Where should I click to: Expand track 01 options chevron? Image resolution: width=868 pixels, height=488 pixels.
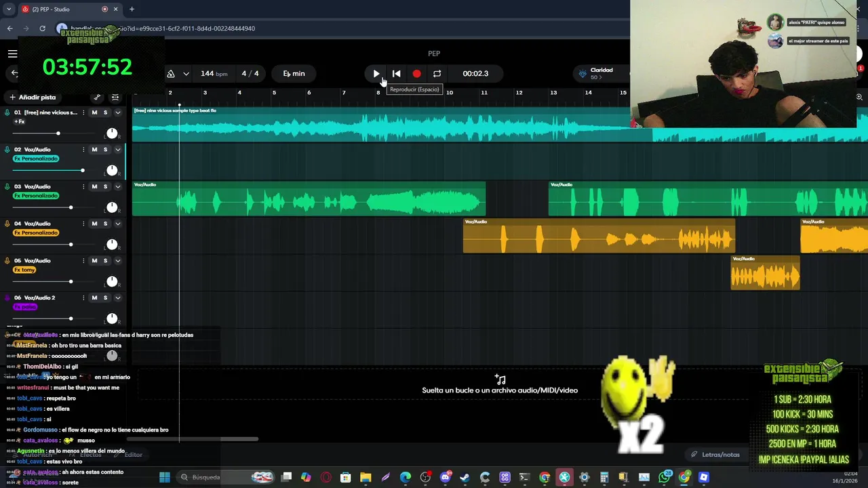117,113
